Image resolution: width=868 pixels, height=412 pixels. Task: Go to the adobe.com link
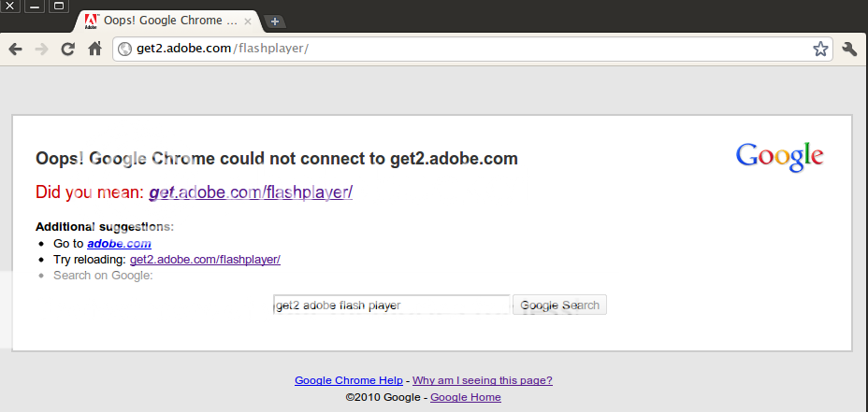pyautogui.click(x=119, y=243)
